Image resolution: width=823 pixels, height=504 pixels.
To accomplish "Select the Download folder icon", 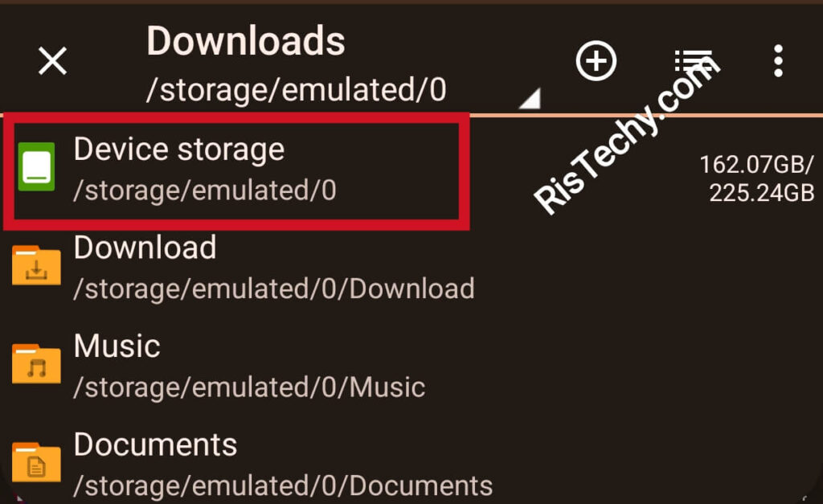I will click(x=36, y=265).
